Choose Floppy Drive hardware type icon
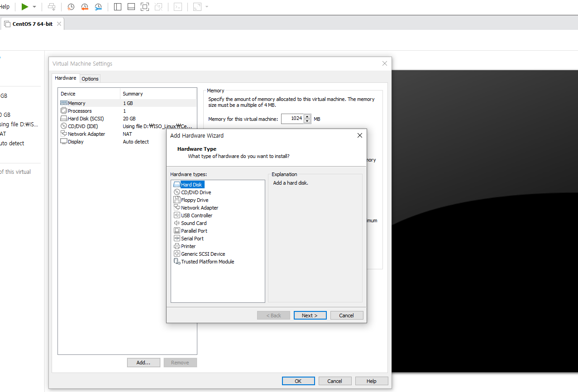 (x=177, y=200)
